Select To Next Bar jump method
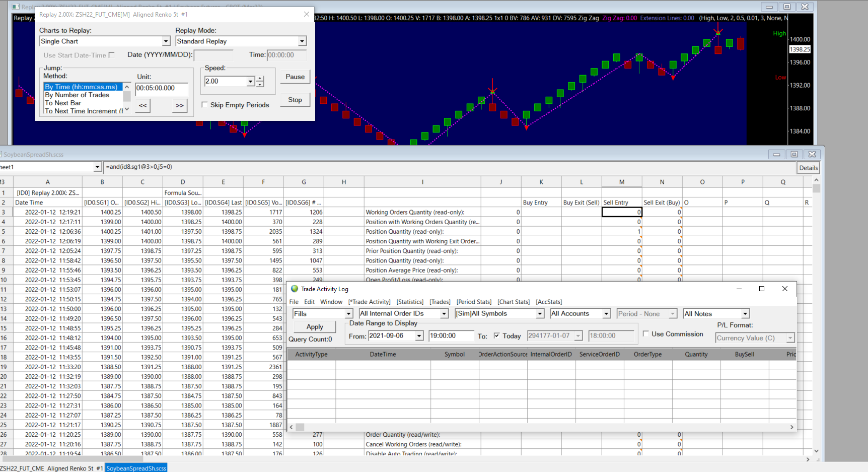This screenshot has height=472, width=868. tap(83, 103)
